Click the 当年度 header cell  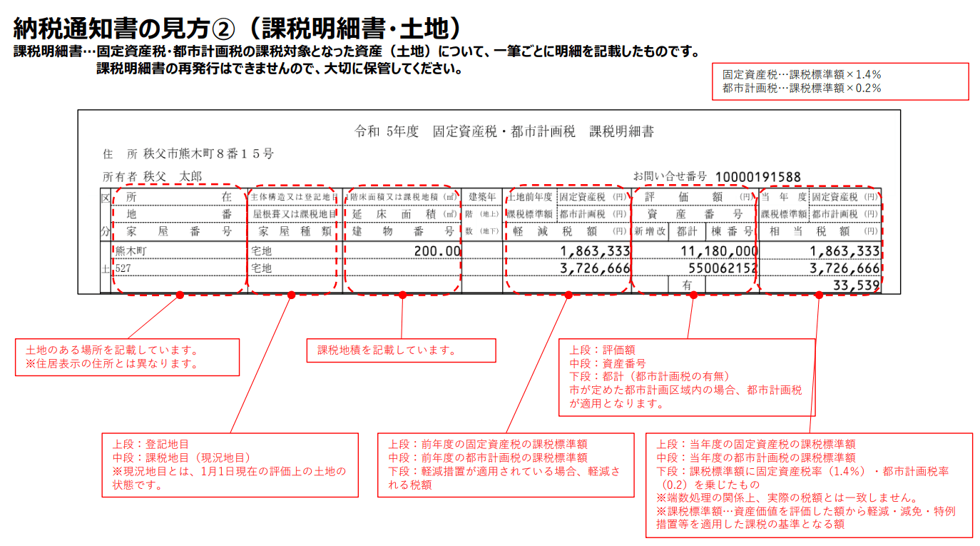point(783,196)
